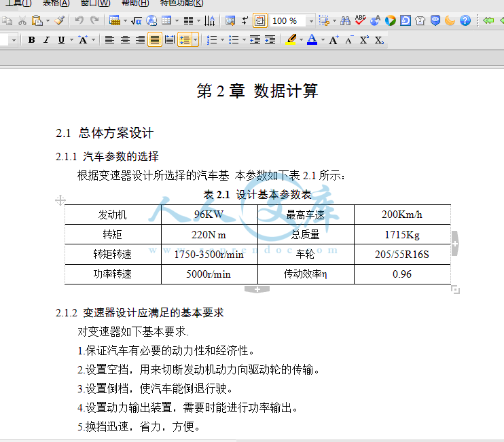
Task: Click the Paste clipboard icon
Action: 37,21
